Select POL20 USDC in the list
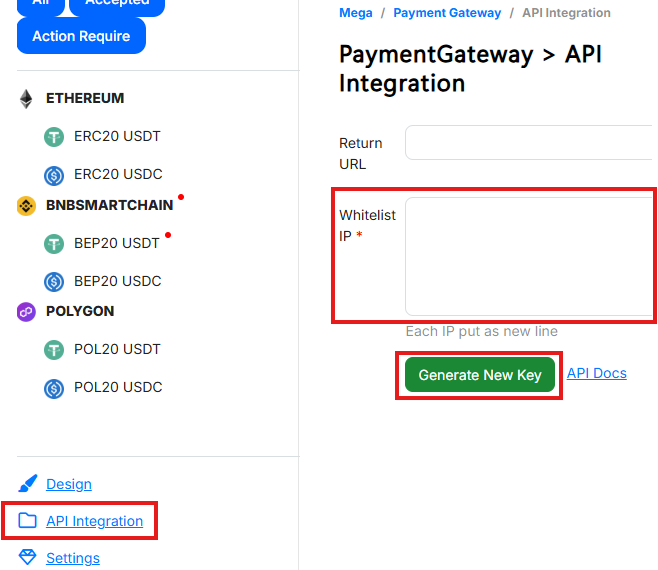This screenshot has height=570, width=658. coord(118,387)
